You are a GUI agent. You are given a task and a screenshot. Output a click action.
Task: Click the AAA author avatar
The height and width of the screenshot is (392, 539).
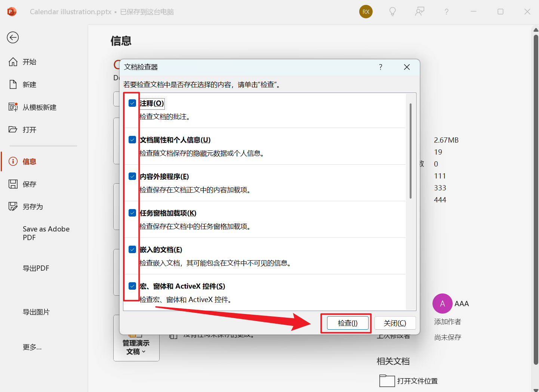click(x=442, y=304)
